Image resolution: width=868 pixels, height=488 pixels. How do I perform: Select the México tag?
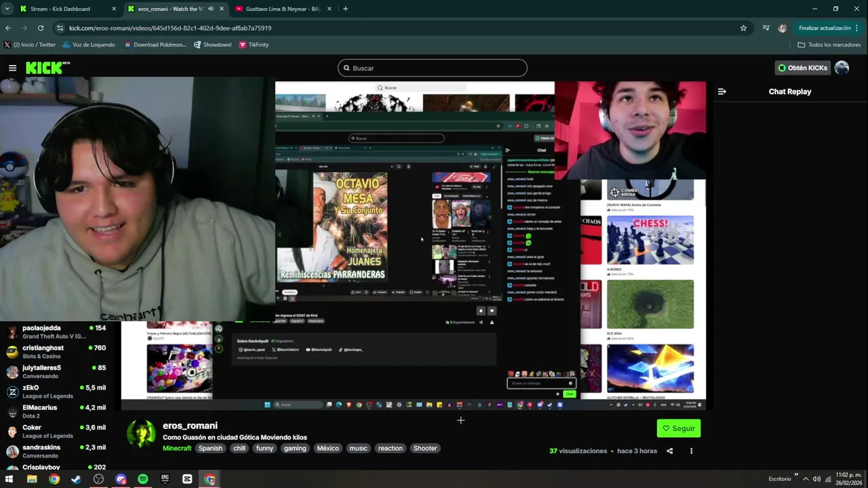click(x=328, y=448)
